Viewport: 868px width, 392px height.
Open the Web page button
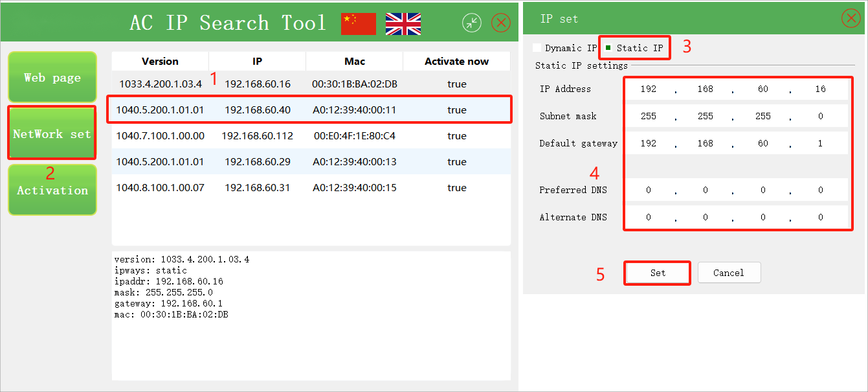pyautogui.click(x=52, y=77)
